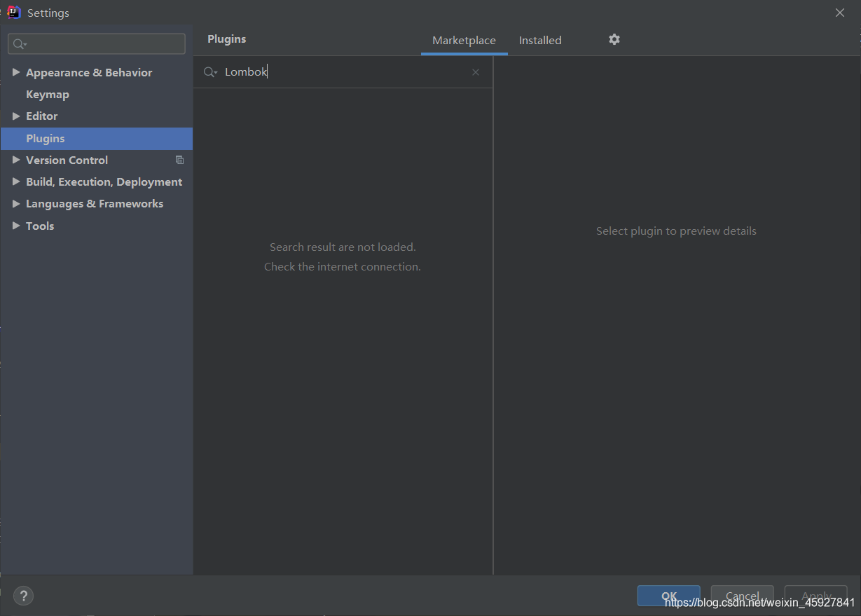Image resolution: width=861 pixels, height=616 pixels.
Task: Open the plugins gear settings menu
Action: point(614,39)
